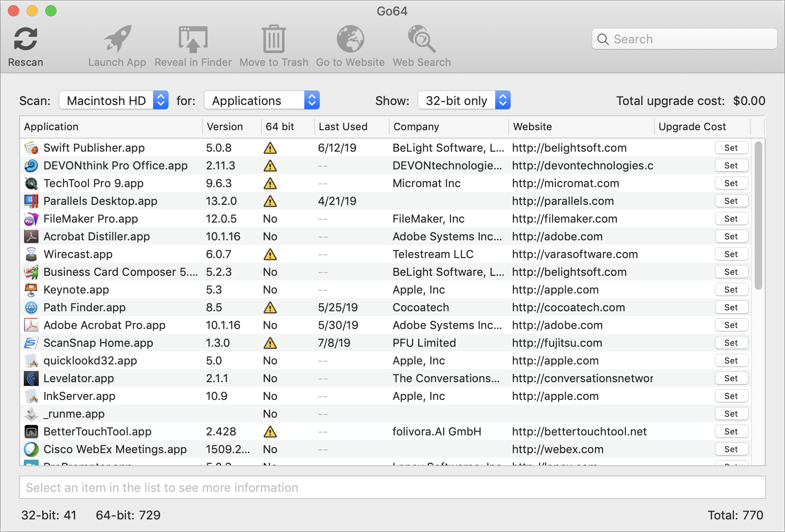
Task: Select the Swift Publisher.app icon
Action: [x=31, y=148]
